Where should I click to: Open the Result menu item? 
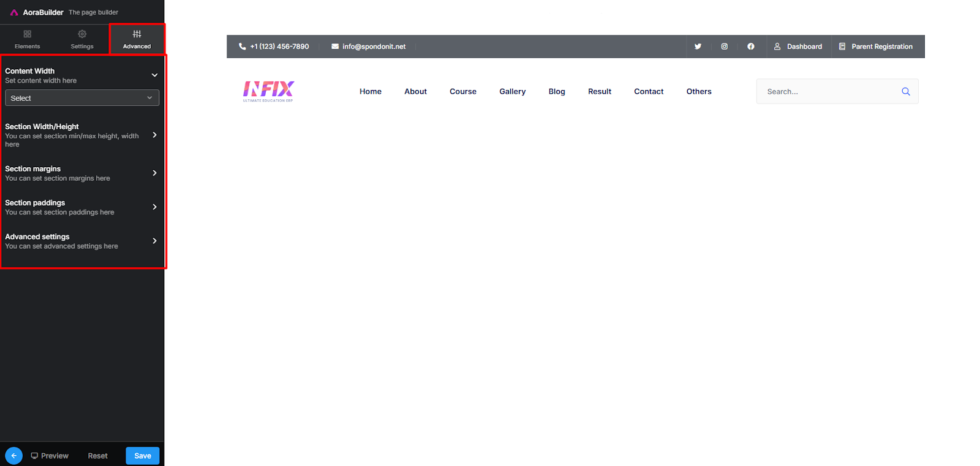click(600, 91)
